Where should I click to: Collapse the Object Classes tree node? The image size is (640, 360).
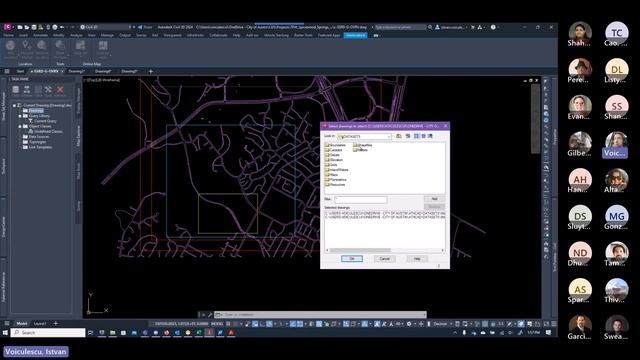point(20,127)
